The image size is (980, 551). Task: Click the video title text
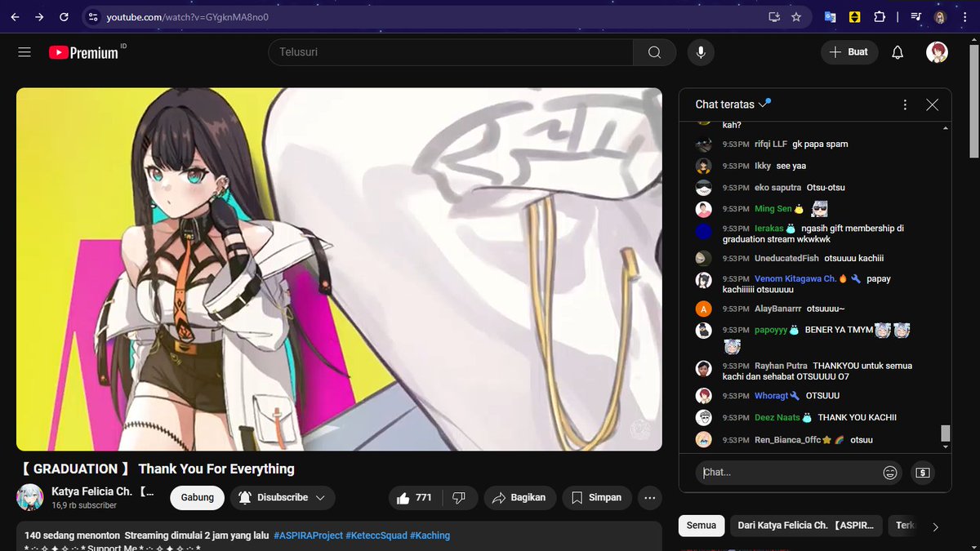tap(156, 469)
